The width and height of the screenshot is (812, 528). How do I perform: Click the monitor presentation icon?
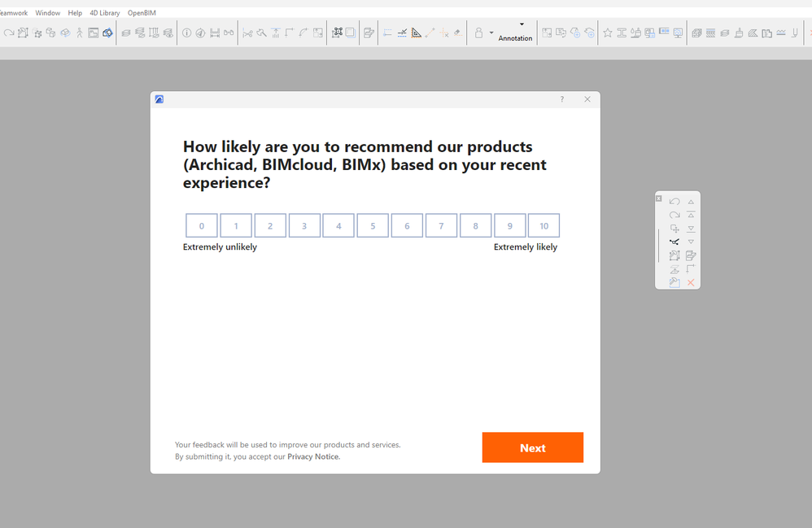[678, 33]
